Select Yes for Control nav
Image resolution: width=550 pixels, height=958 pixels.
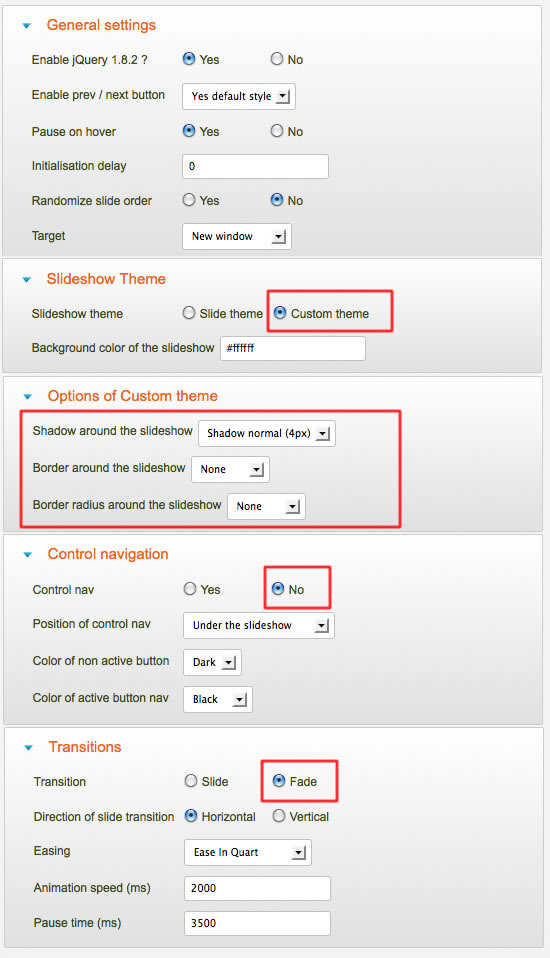tap(190, 588)
